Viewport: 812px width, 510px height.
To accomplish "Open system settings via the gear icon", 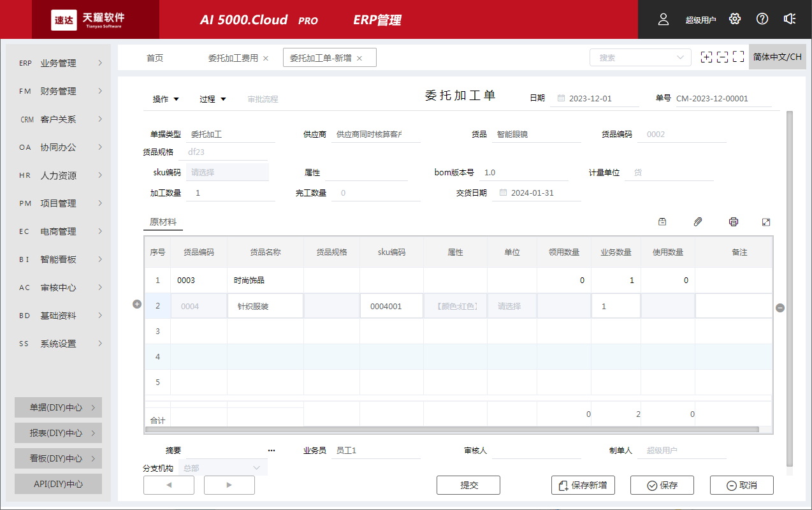I will [x=735, y=19].
